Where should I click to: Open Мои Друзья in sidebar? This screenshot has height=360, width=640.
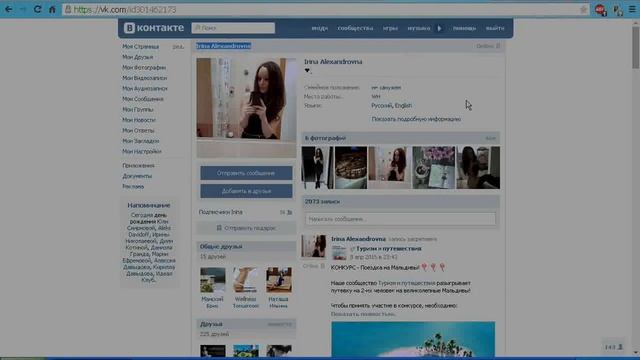pos(138,57)
